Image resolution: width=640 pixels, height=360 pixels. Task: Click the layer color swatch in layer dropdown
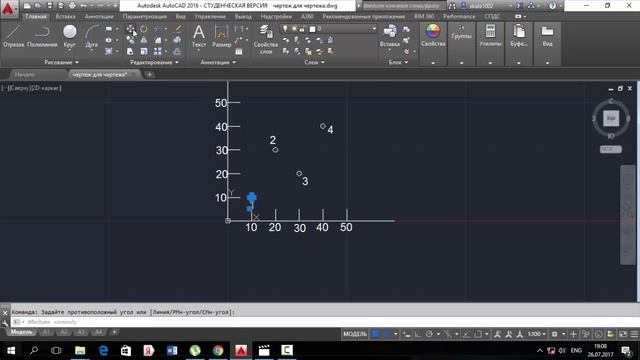tap(312, 29)
